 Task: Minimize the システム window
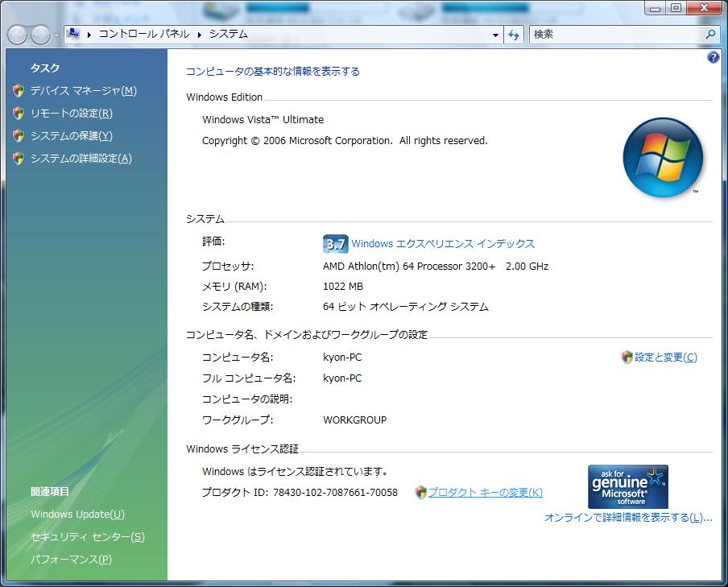(x=655, y=7)
